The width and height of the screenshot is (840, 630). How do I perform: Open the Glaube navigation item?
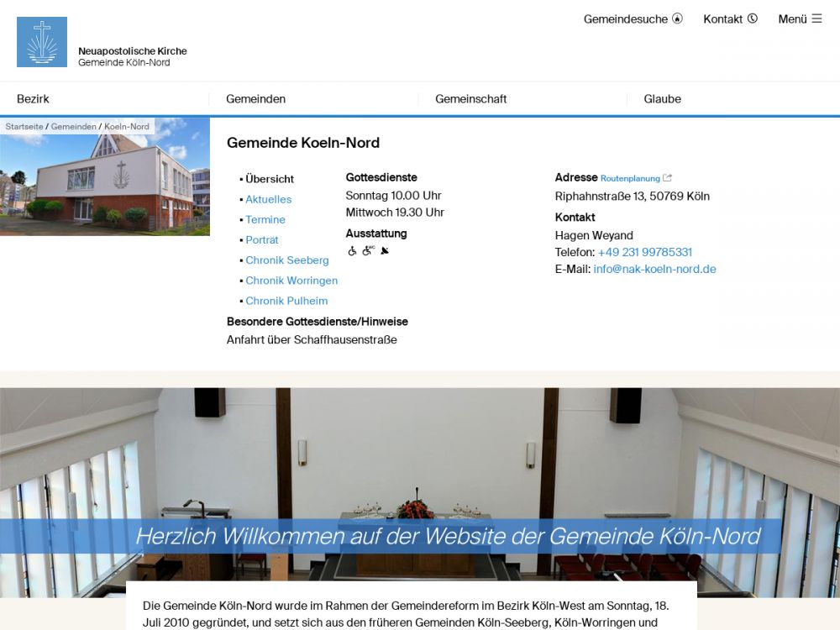point(662,99)
